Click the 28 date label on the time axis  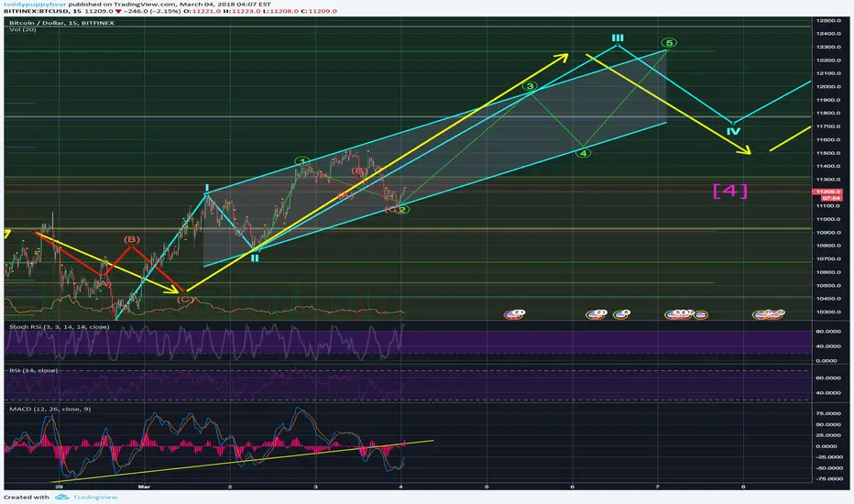[59, 487]
